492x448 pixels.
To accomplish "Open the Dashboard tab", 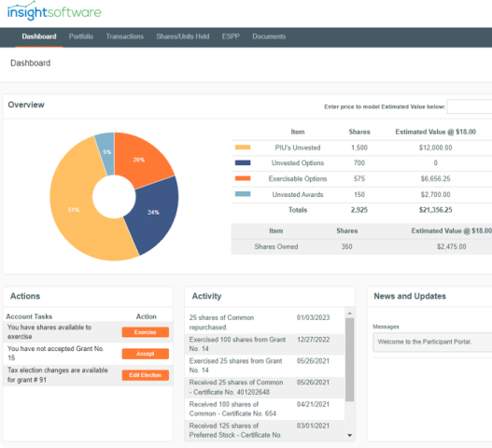I will point(39,36).
